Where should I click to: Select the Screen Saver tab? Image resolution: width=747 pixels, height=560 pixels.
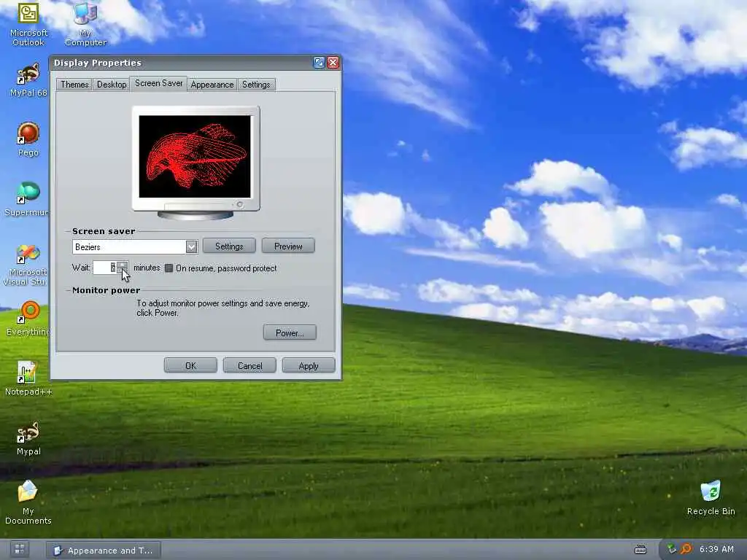(x=158, y=83)
